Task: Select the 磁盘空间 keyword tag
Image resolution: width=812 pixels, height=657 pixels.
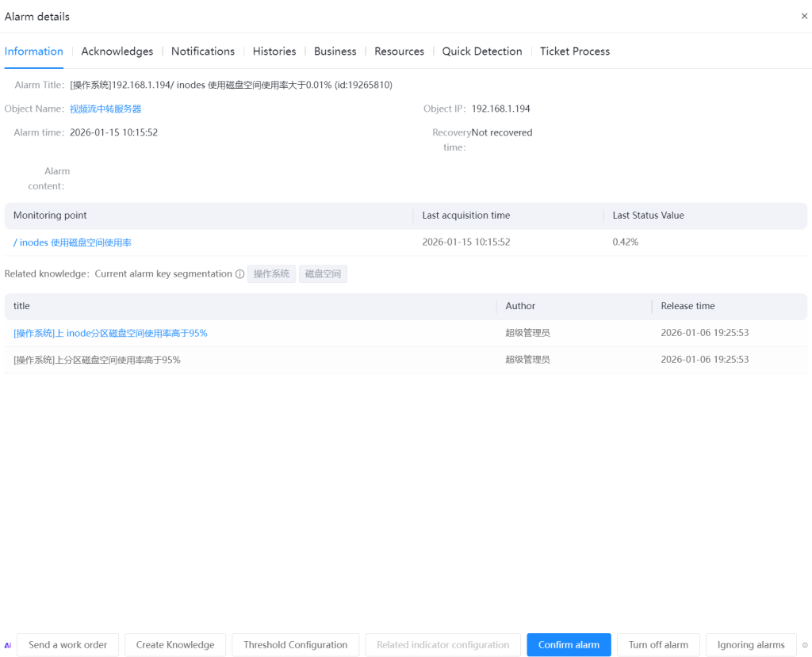Action: coord(323,274)
